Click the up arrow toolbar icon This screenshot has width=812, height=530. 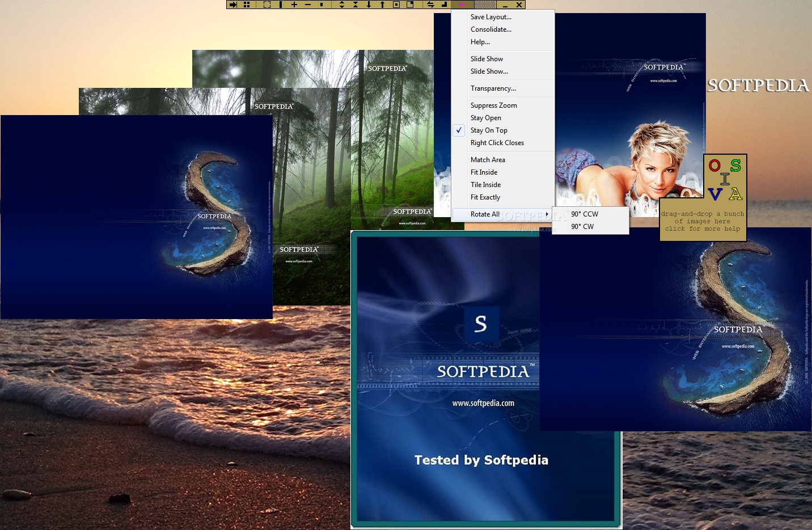[x=382, y=5]
